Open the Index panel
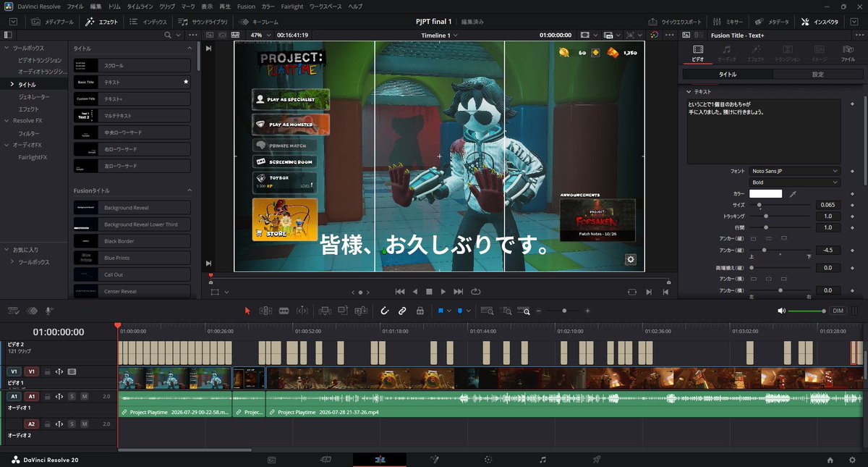The image size is (868, 467). (x=148, y=22)
